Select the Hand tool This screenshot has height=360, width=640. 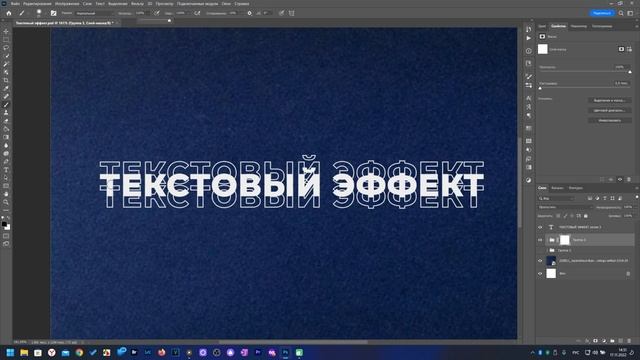(6, 194)
